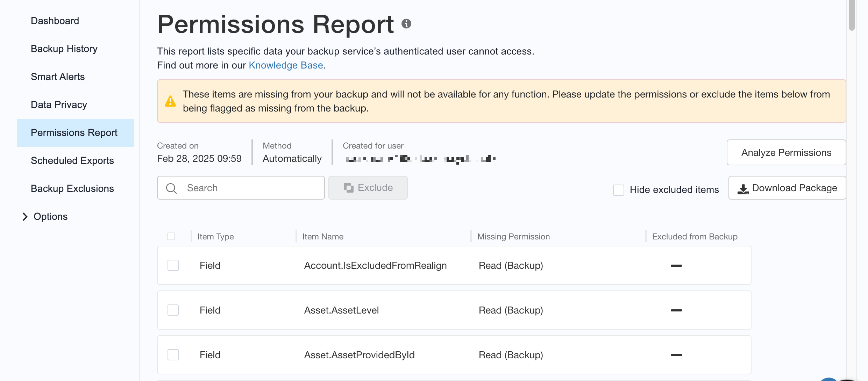Image resolution: width=868 pixels, height=381 pixels.
Task: Click the vertical scrollbar thumb at top right
Action: click(851, 16)
